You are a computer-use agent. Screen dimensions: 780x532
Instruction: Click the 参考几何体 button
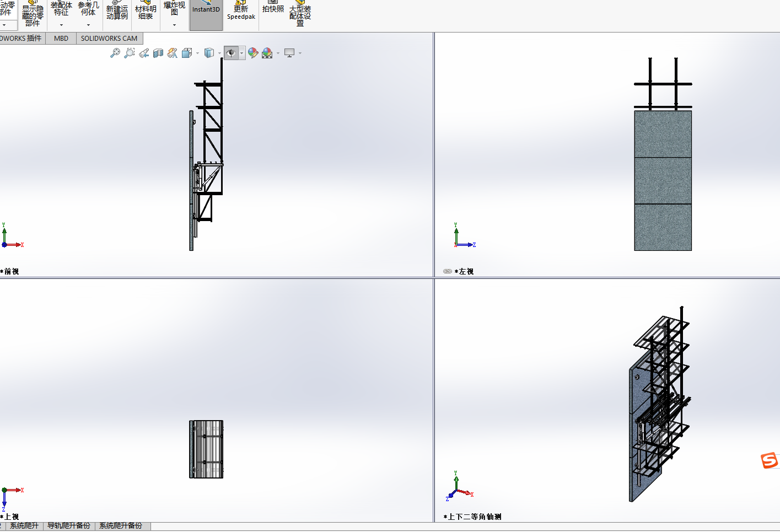click(88, 8)
